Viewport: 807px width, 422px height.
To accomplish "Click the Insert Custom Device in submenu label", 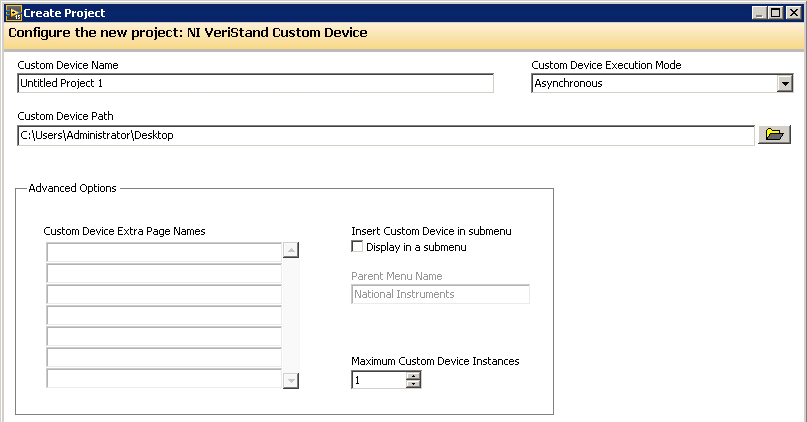I will tap(431, 231).
